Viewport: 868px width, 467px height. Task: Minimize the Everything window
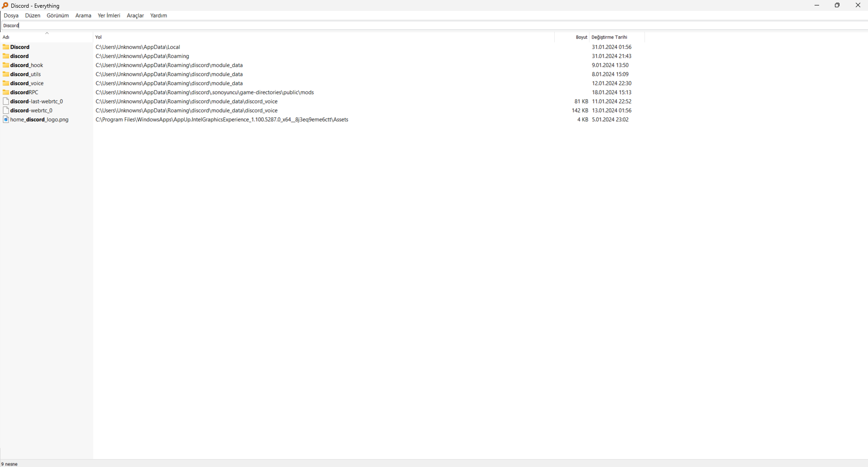coord(817,5)
